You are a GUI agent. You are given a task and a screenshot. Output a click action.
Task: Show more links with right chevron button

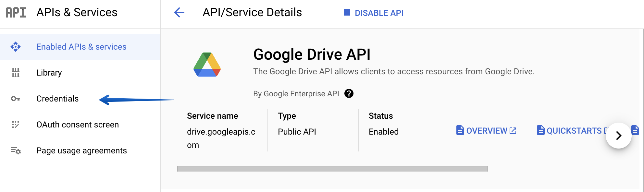(619, 136)
